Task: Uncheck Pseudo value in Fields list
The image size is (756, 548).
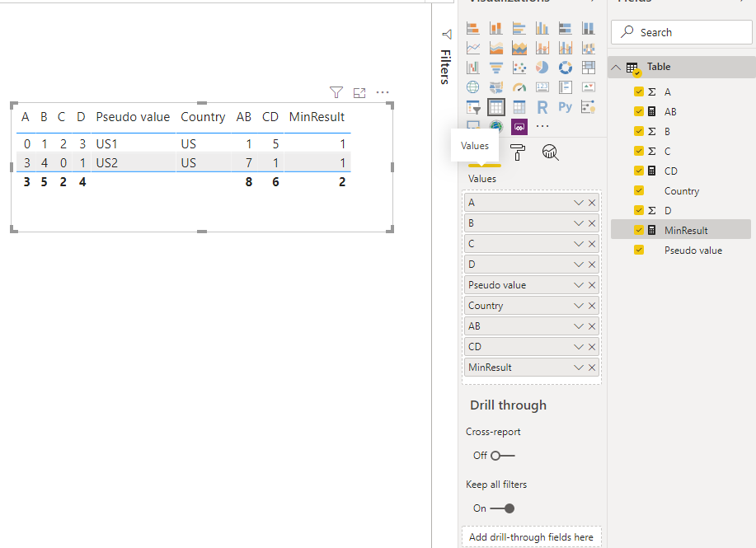Action: [639, 250]
